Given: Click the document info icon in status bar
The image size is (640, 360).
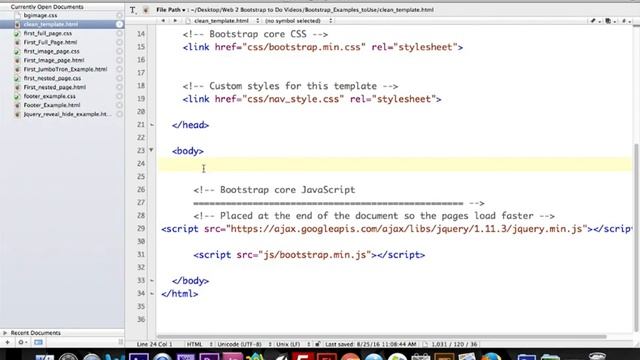Looking at the screenshot, I should coord(425,344).
